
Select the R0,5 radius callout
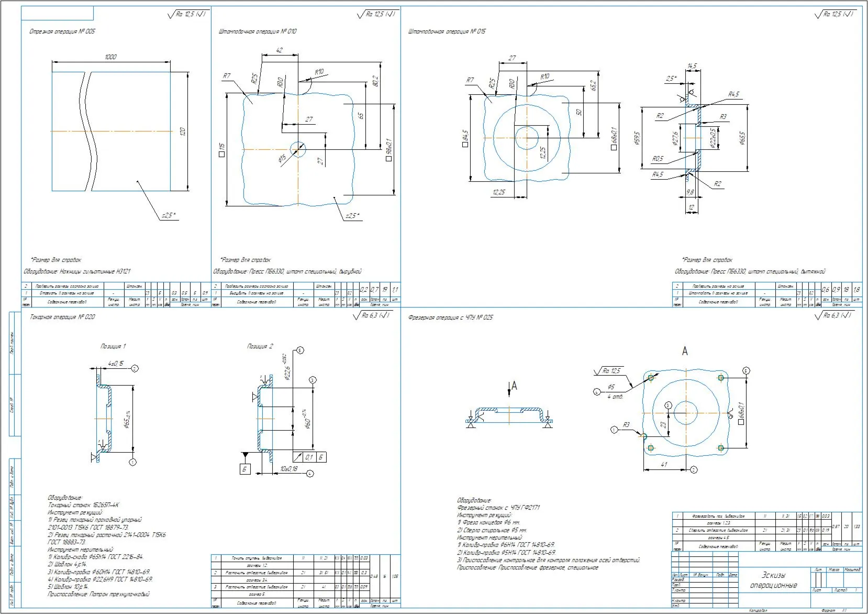[x=658, y=159]
